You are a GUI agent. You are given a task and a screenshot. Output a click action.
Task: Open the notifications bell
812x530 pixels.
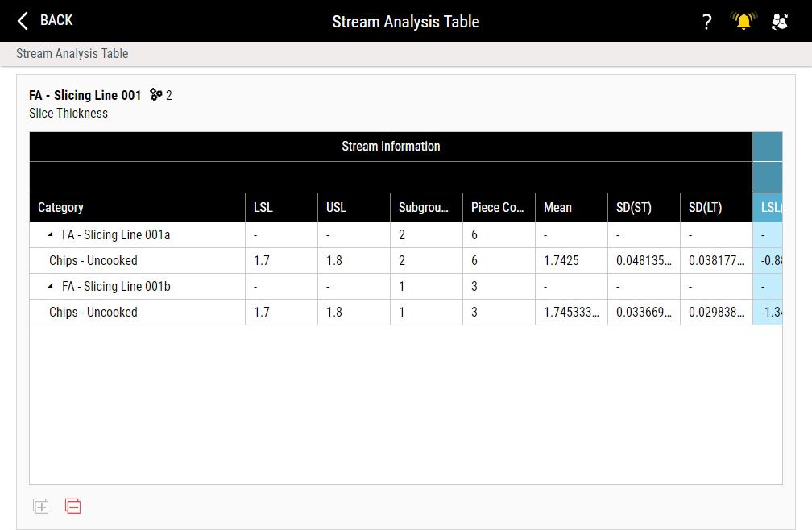[742, 21]
